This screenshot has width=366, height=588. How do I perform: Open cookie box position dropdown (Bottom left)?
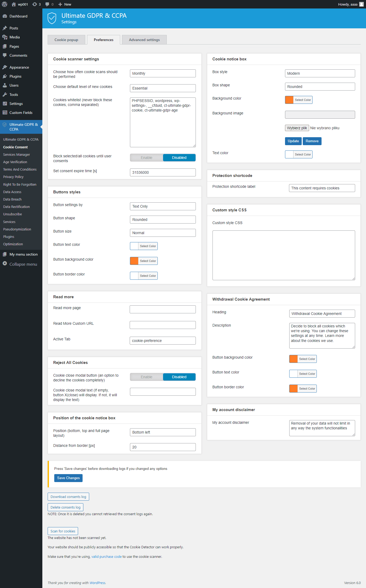tap(163, 432)
